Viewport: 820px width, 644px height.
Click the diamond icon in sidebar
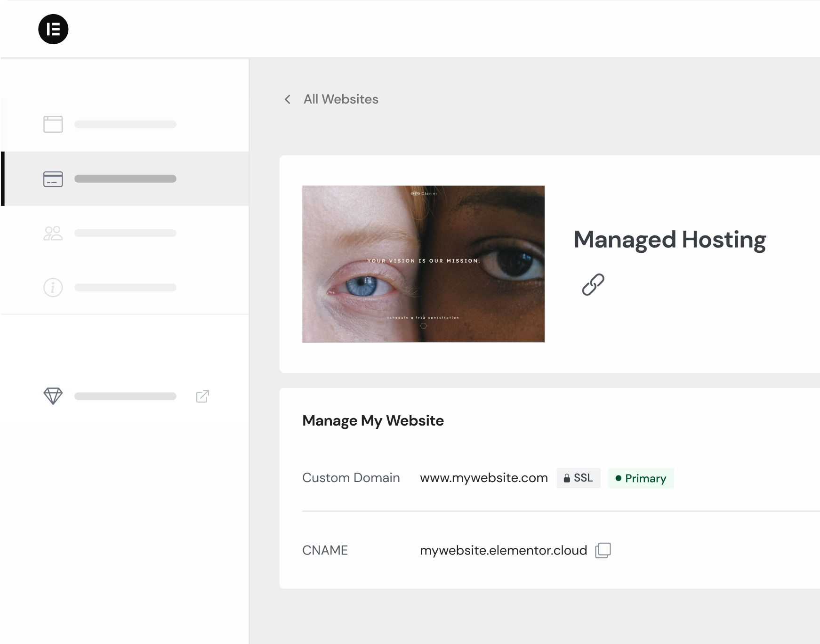click(x=53, y=396)
